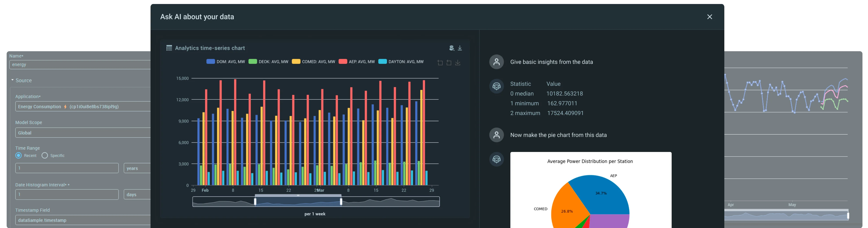Toggle COMED: AVG, MW legend swatch
868x228 pixels.
coord(296,61)
